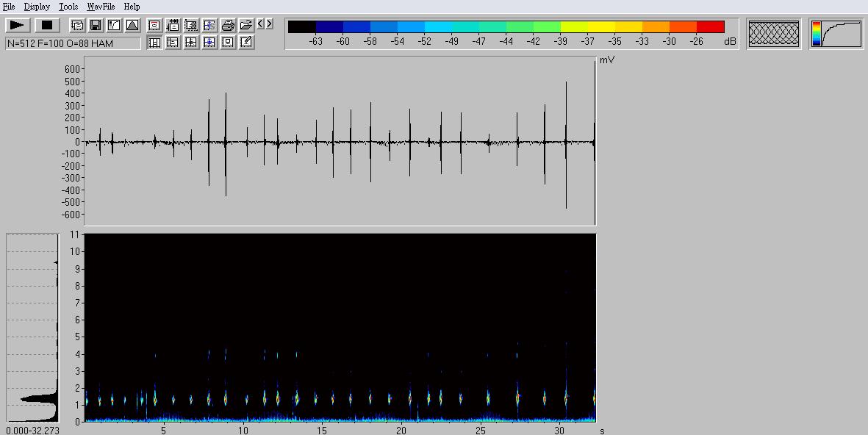Click the right arrow scroll button
The image size is (868, 435).
pyautogui.click(x=270, y=24)
